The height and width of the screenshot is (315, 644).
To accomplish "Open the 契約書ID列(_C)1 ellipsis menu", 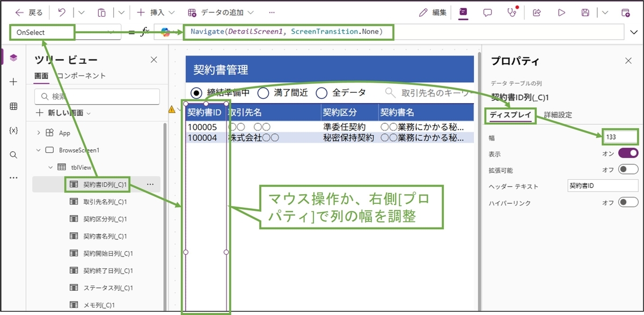I will tap(150, 185).
